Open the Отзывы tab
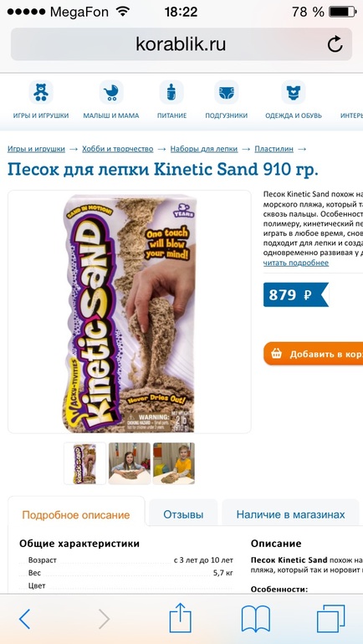The width and height of the screenshot is (363, 644). click(183, 514)
